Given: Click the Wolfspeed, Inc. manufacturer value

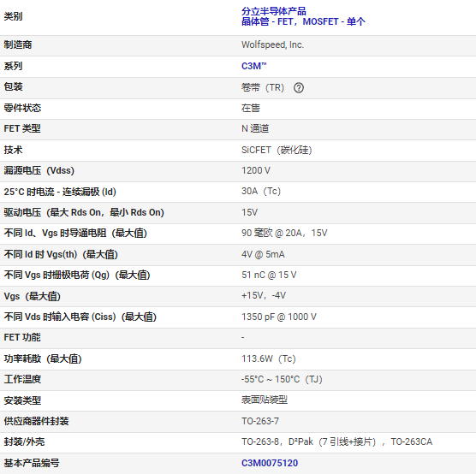Looking at the screenshot, I should [272, 44].
